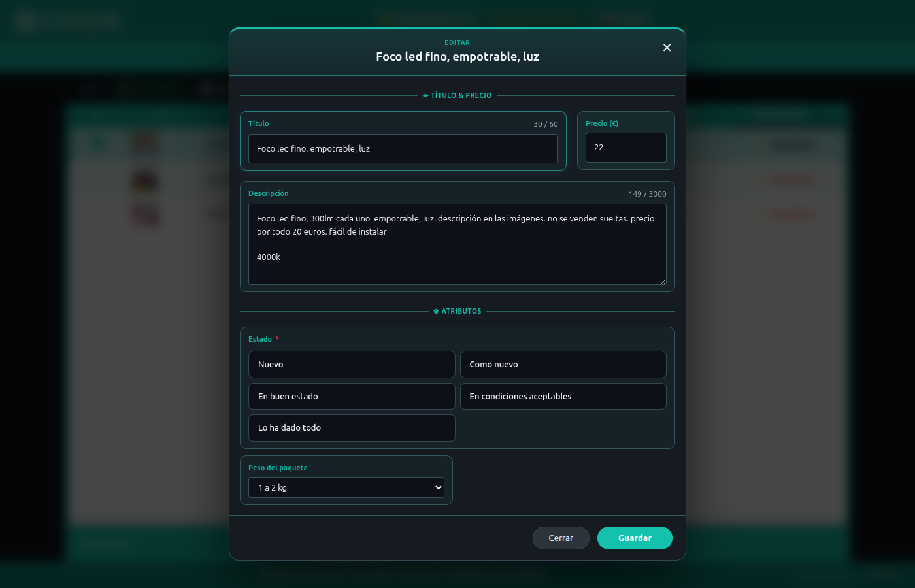Click the Título input field
Screen dimensions: 915x588
[403, 148]
